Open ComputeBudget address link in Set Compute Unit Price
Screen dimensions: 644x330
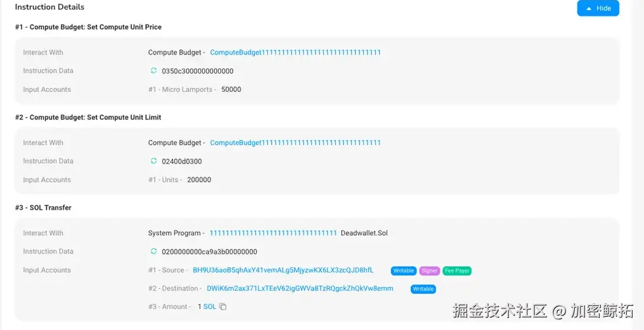coord(295,52)
